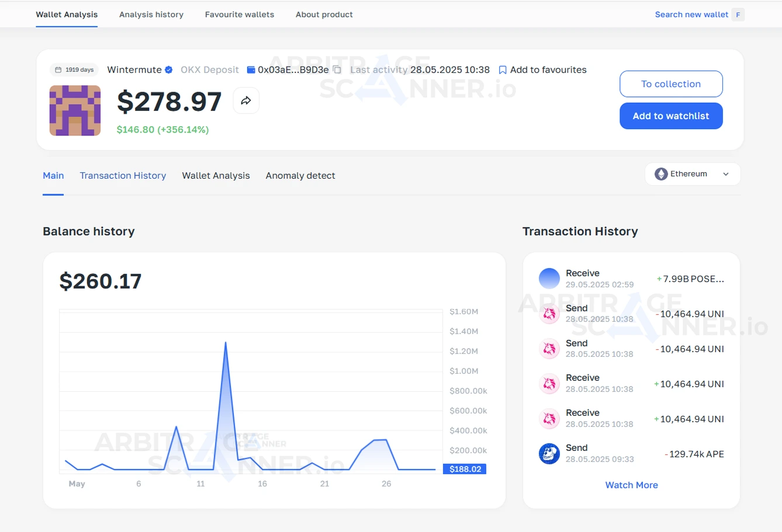Open the Anomaly detect sub-tab
Screen dimensions: 782x532
(x=300, y=176)
